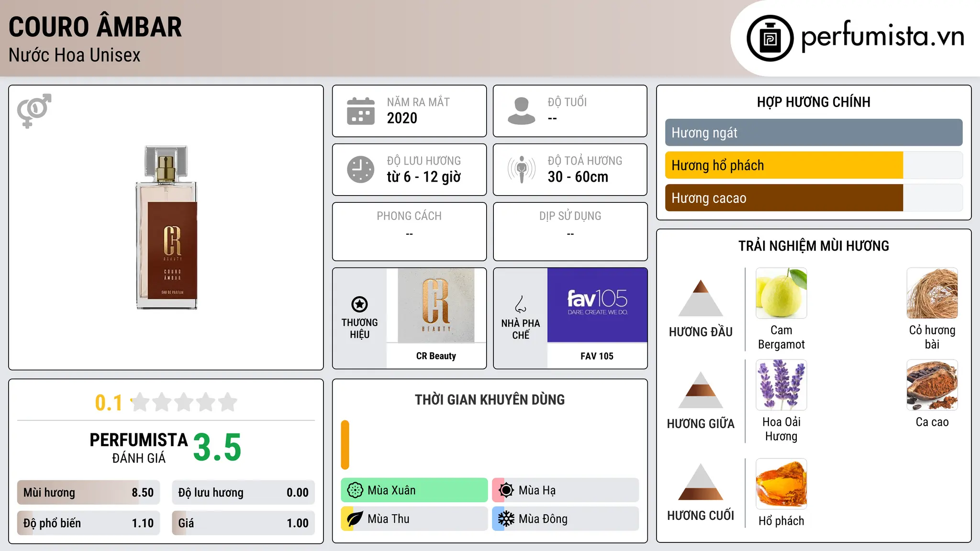Click the Mùi hương 8.50 score bar
This screenshot has height=551, width=980.
click(89, 493)
